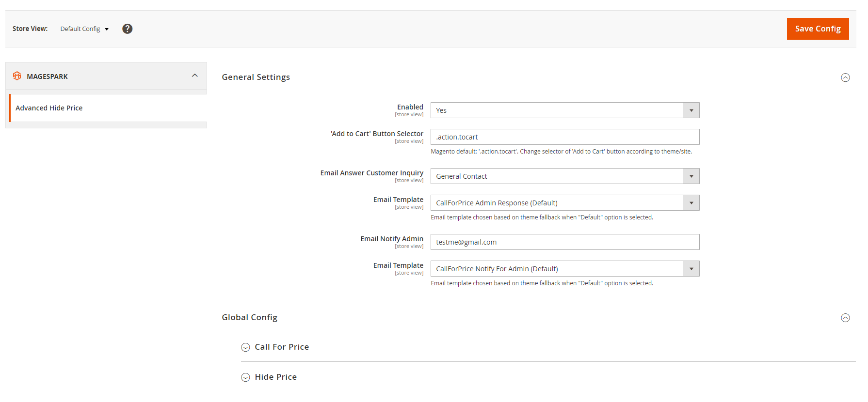Click the Add to Cart Button Selector field
Viewport: 868px width, 402px height.
(565, 137)
